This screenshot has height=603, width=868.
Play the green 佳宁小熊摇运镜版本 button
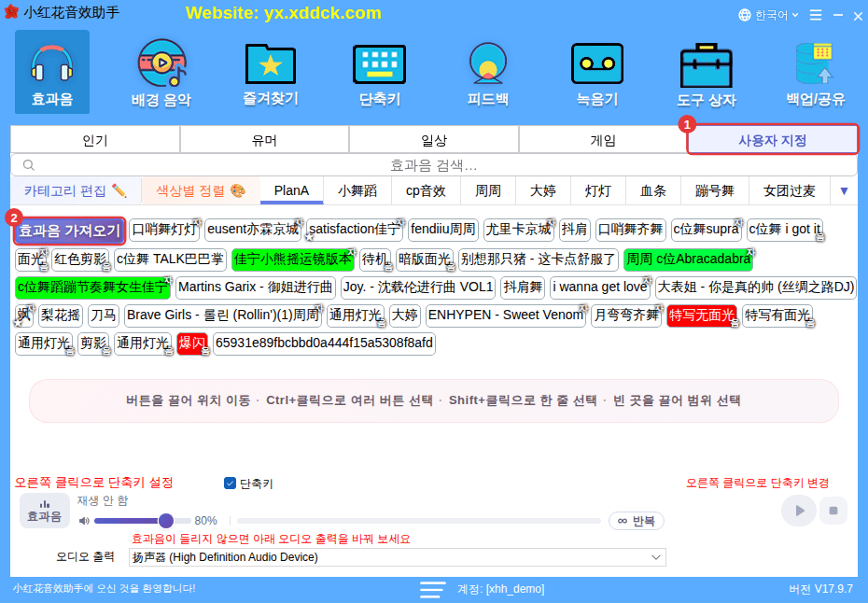pos(293,259)
